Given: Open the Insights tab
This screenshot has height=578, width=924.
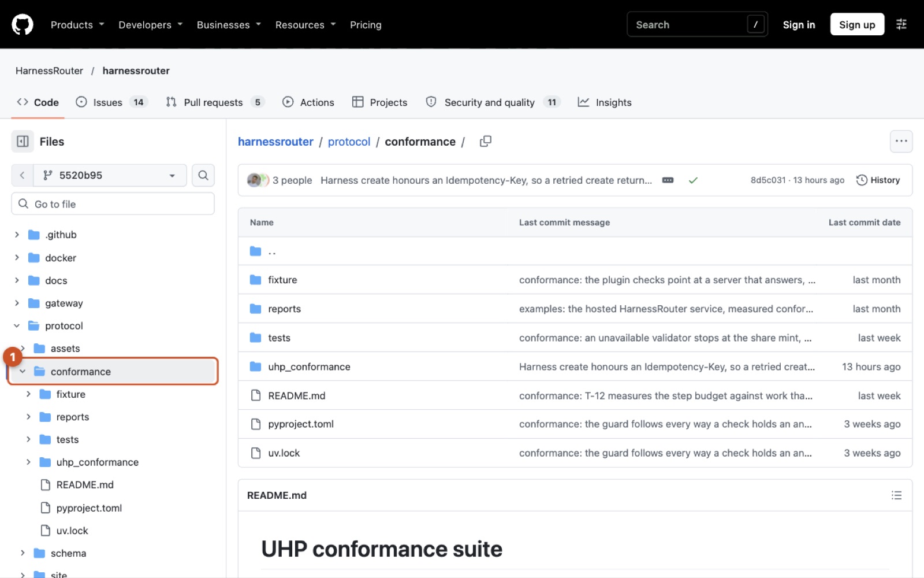Looking at the screenshot, I should 605,102.
